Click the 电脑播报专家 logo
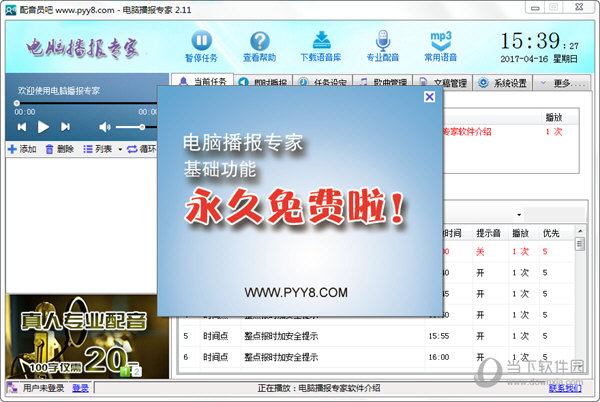The width and height of the screenshot is (600, 402). [82, 48]
